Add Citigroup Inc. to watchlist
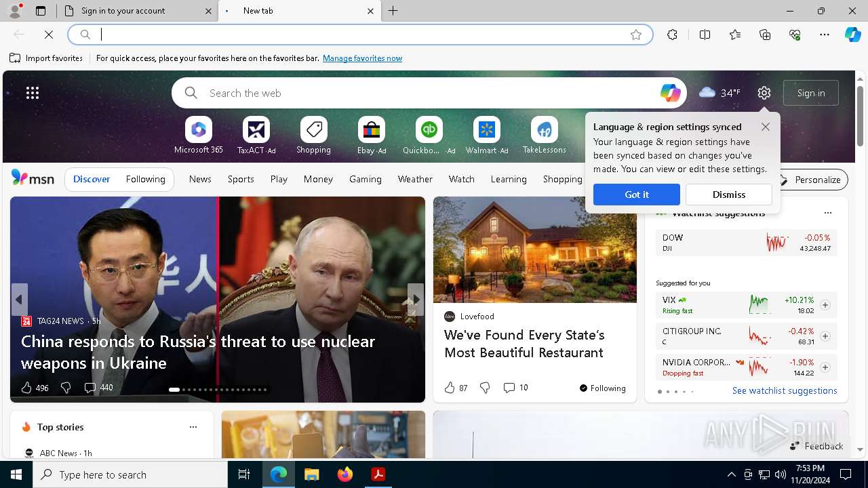868x488 pixels. (x=825, y=336)
